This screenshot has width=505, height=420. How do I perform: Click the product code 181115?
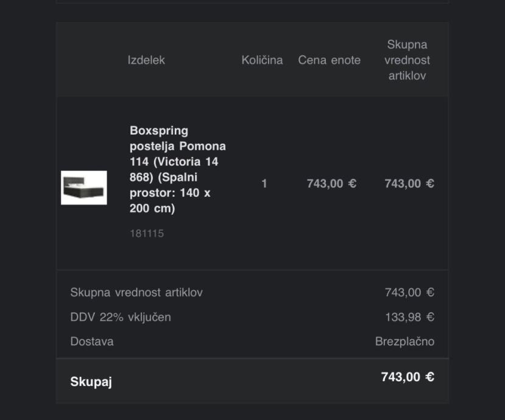pos(147,233)
